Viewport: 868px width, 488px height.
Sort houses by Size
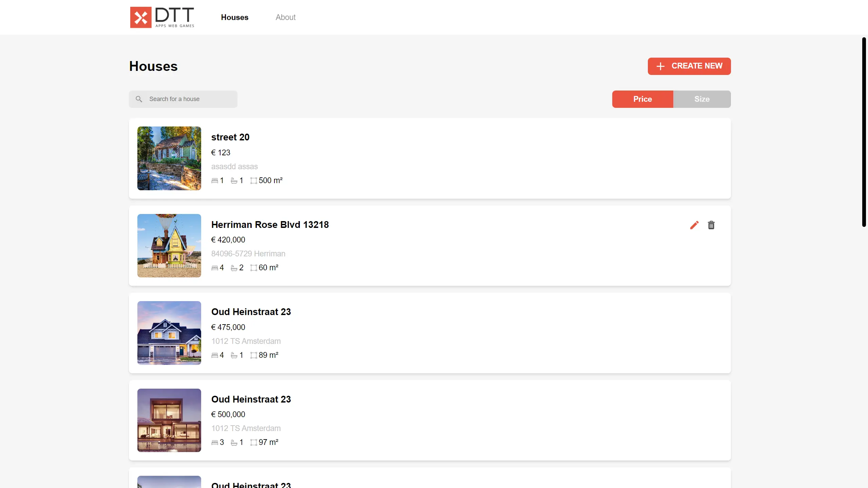click(x=701, y=99)
